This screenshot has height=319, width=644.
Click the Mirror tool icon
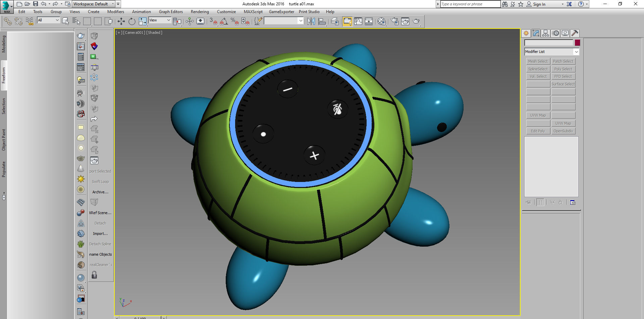(x=311, y=21)
